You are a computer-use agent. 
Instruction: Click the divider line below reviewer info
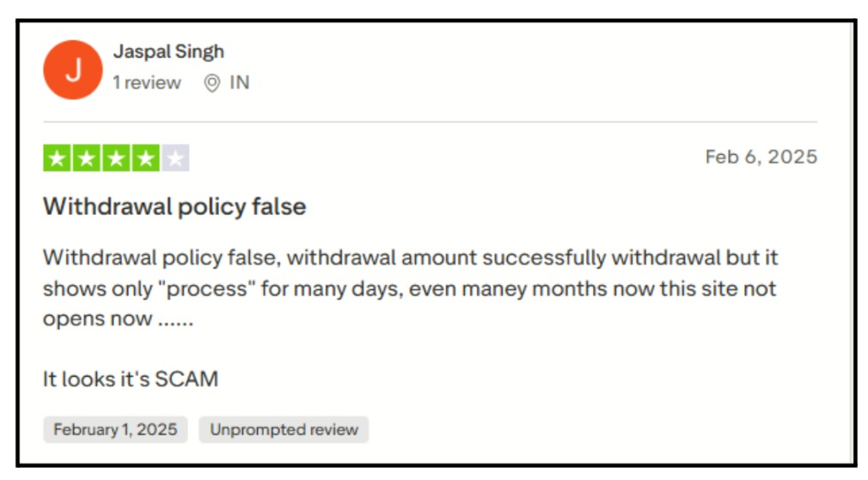[x=430, y=122]
